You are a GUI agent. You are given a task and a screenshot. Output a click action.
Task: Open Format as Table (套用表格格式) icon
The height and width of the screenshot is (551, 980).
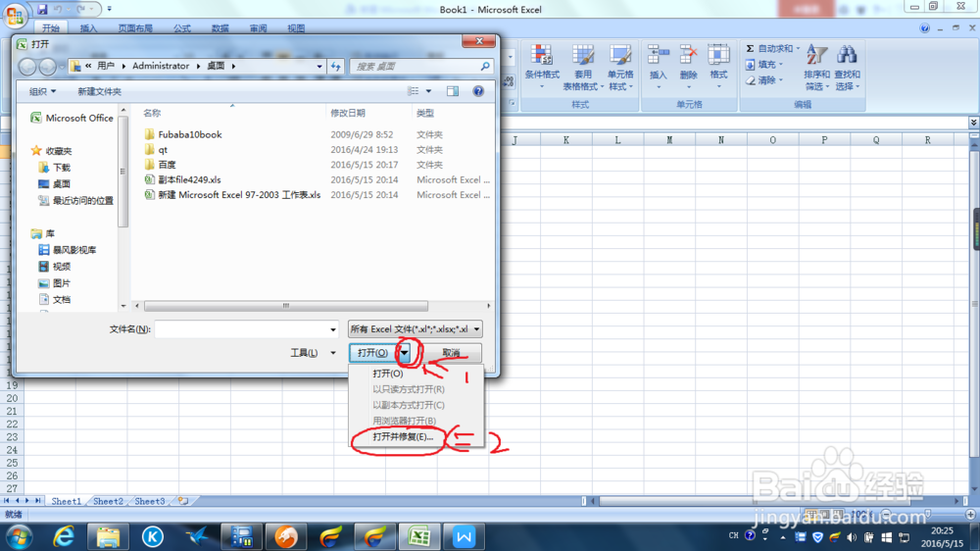pyautogui.click(x=582, y=55)
